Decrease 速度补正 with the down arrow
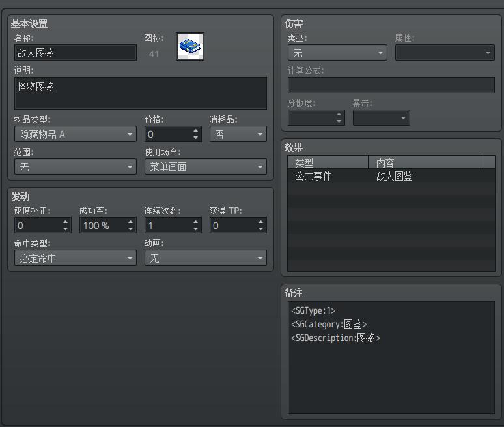 click(x=66, y=229)
